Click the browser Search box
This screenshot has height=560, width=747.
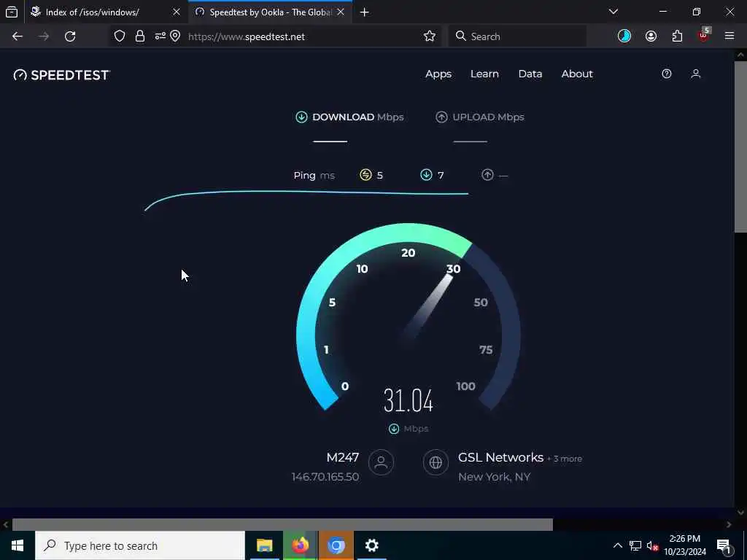517,36
